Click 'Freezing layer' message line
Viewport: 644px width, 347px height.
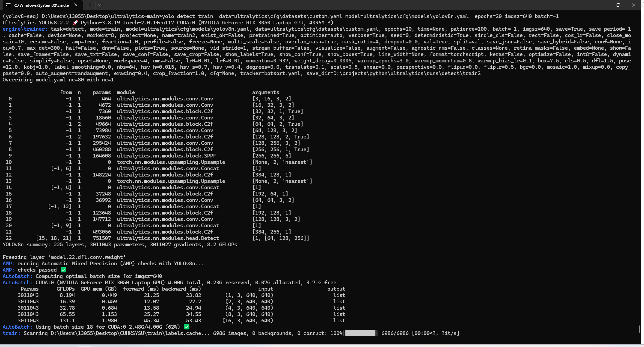coord(64,257)
